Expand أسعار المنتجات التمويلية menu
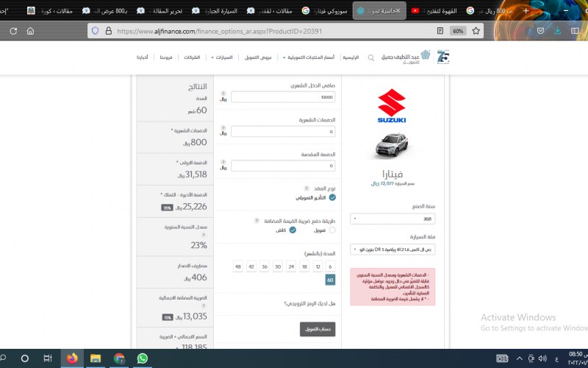The image size is (588, 368). (308, 57)
